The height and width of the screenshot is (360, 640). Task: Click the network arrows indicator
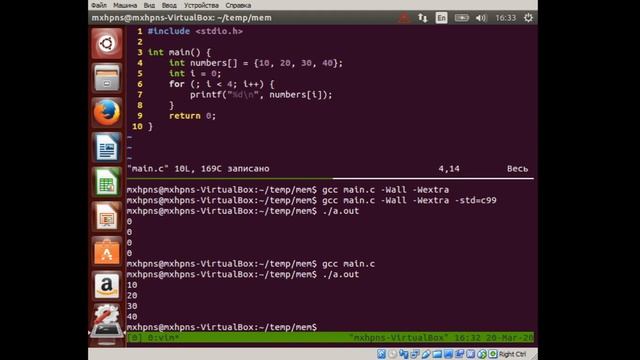[422, 18]
